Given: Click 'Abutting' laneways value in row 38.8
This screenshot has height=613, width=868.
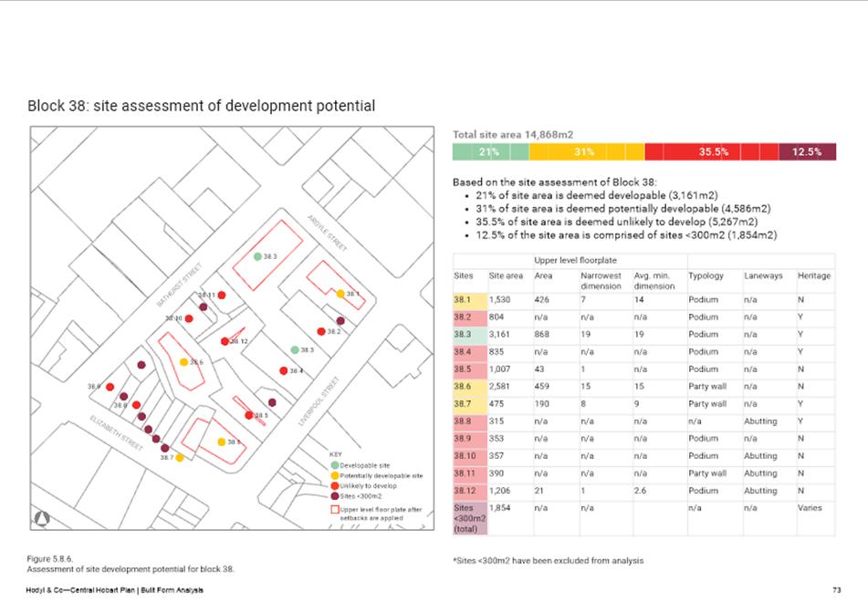Looking at the screenshot, I should [760, 421].
